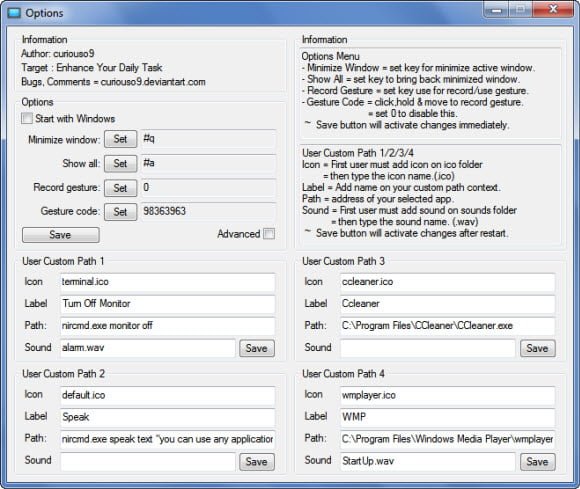Select the Turn Off Monitor label field
Image resolution: width=580 pixels, height=489 pixels.
tap(168, 304)
